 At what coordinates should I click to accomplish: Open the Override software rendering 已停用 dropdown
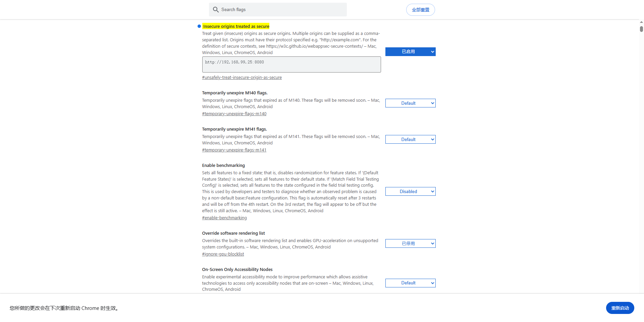pyautogui.click(x=410, y=243)
